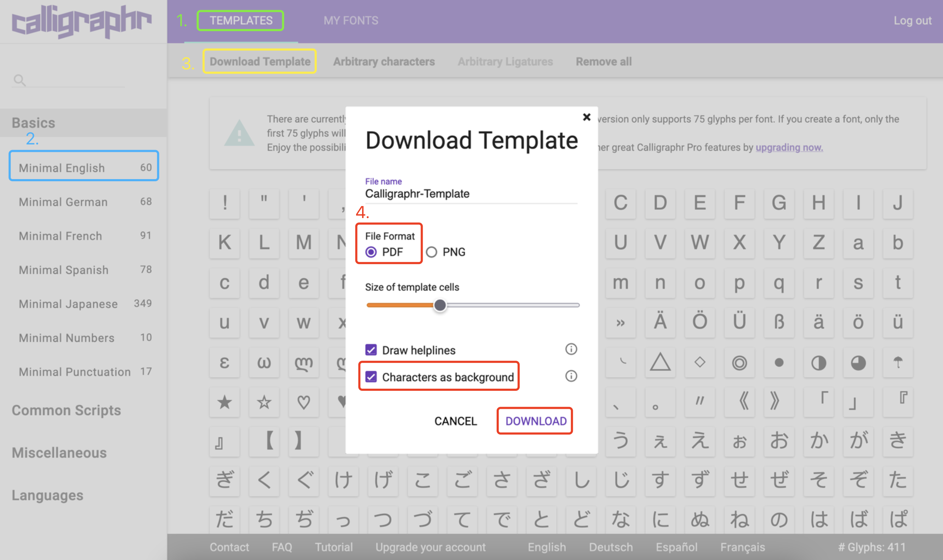Click the File name input field
The height and width of the screenshot is (560, 943).
[471, 194]
